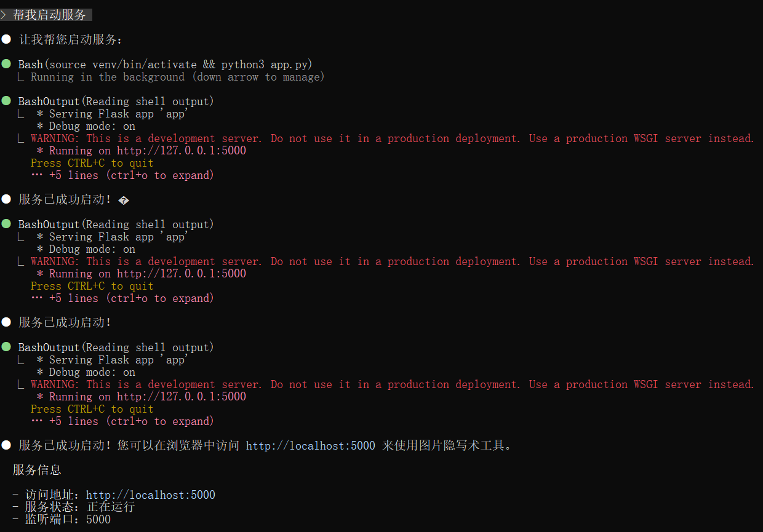Image resolution: width=763 pixels, height=532 pixels.
Task: Click "Press CTRL+C to quit" in the last output
Action: 92,409
